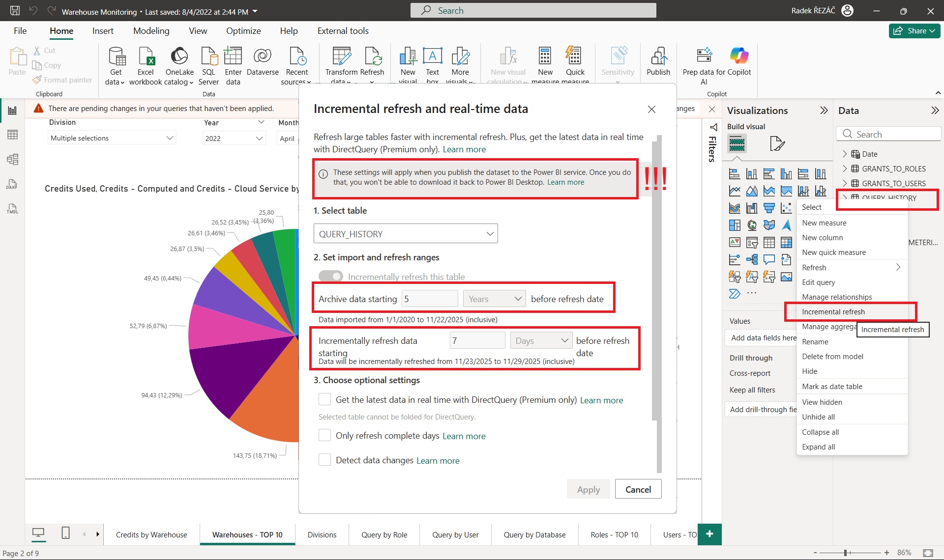The image size is (944, 560).
Task: Open Learn more link for DirectQuery option
Action: pos(601,400)
